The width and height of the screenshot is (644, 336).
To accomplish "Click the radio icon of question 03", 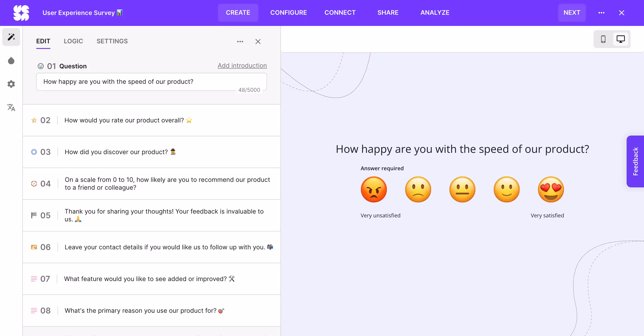I will pos(34,152).
